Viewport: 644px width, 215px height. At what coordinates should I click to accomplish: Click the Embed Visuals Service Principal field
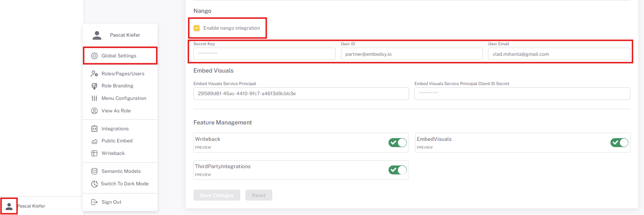(301, 94)
